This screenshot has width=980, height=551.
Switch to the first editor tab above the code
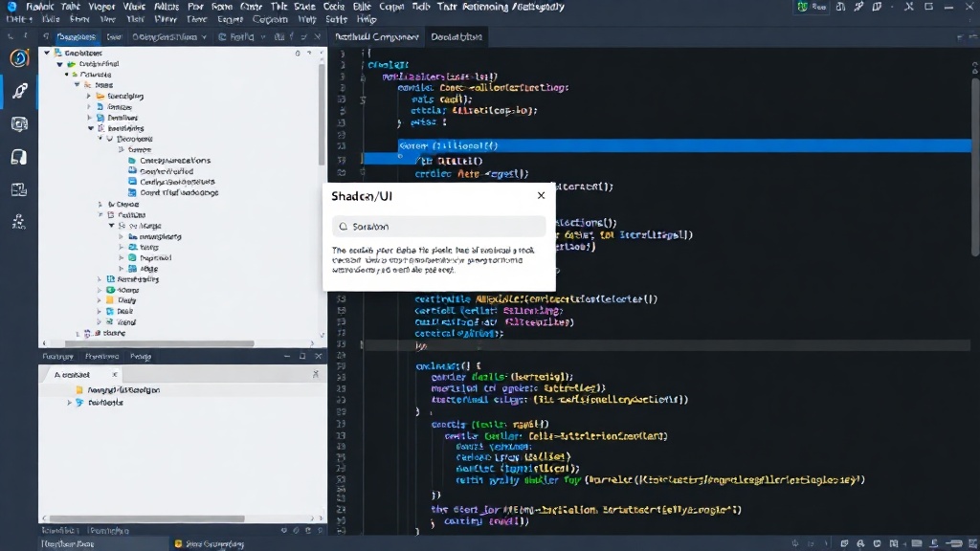[x=376, y=37]
